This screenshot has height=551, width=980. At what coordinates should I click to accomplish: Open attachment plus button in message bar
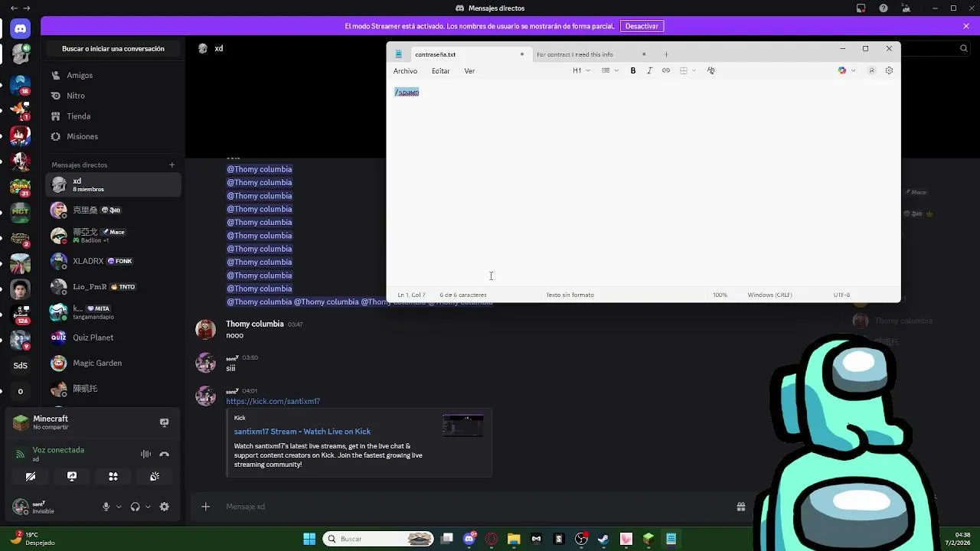click(205, 507)
